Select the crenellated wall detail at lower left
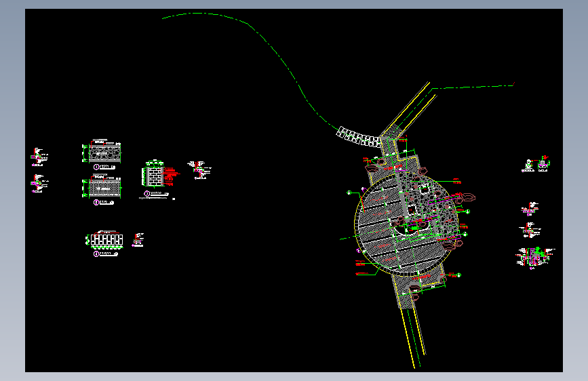 coord(106,239)
